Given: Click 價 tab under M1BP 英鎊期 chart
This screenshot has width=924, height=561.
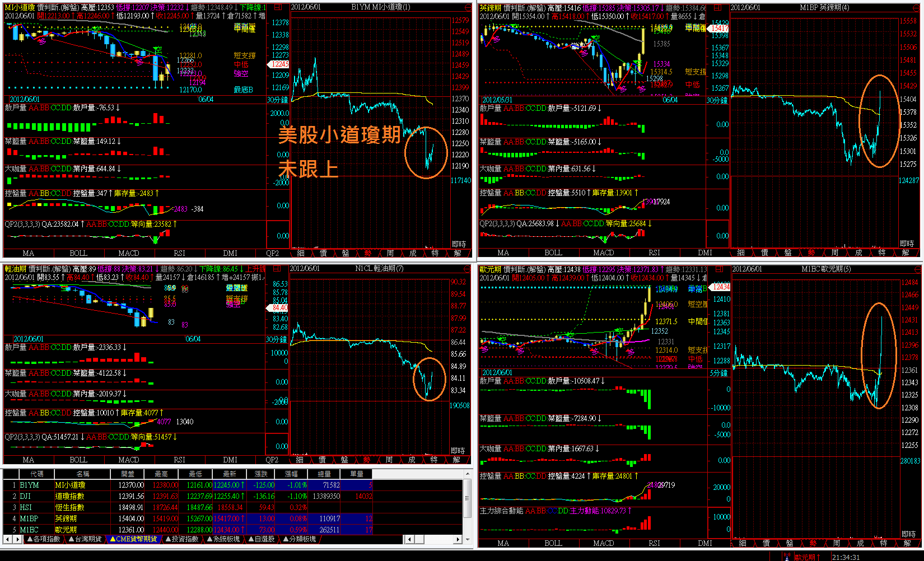Looking at the screenshot, I should [764, 253].
